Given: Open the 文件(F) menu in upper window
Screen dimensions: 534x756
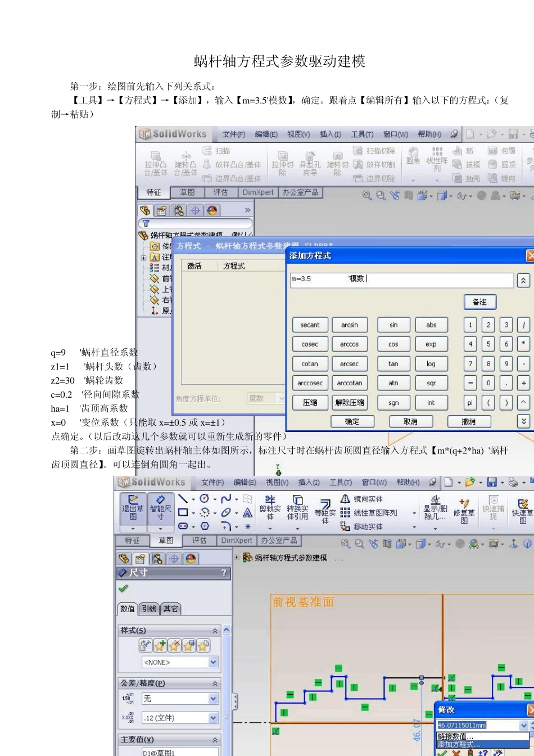Looking at the screenshot, I should tap(234, 134).
